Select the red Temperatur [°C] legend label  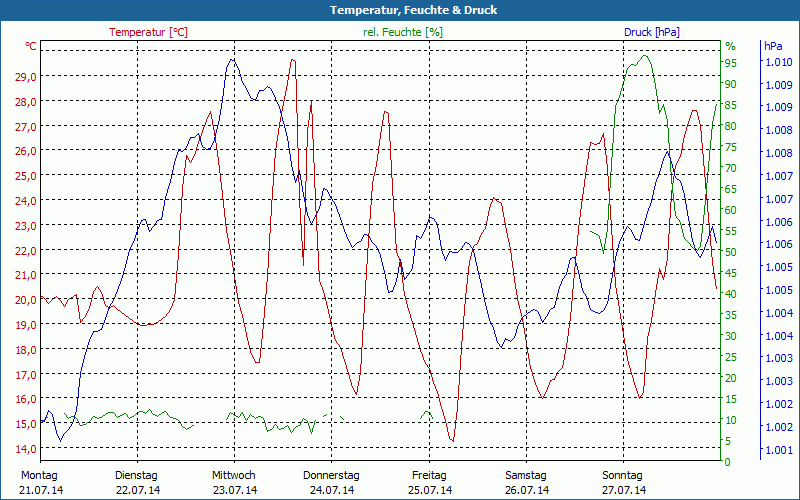coord(148,32)
